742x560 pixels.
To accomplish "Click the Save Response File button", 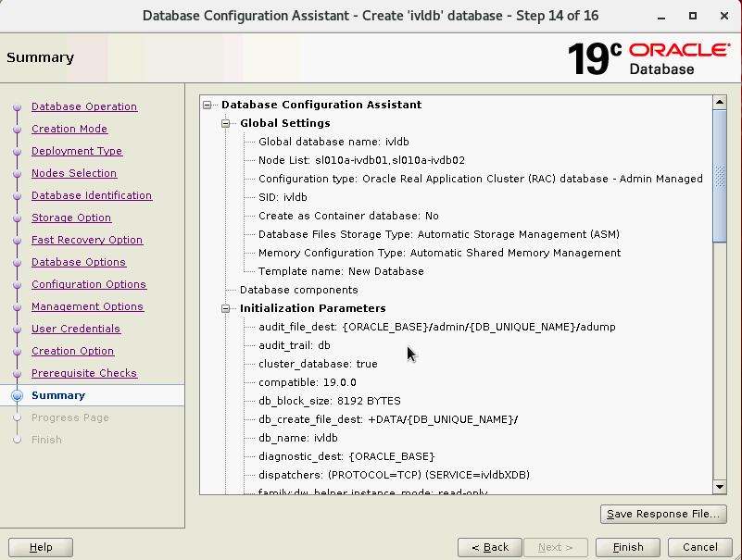I will pos(662,514).
